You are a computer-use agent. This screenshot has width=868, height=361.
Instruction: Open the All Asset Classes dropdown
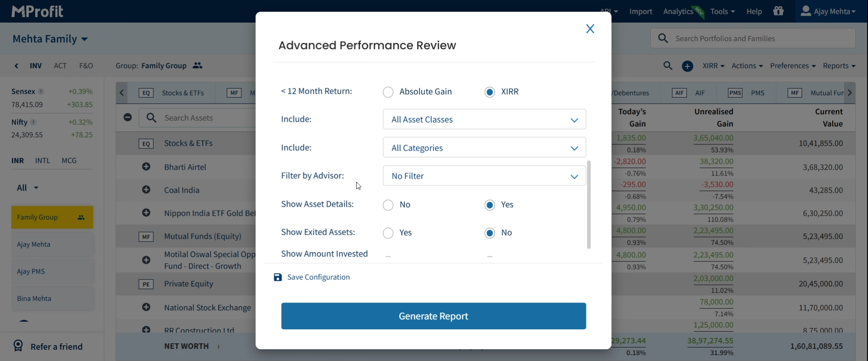(x=484, y=119)
